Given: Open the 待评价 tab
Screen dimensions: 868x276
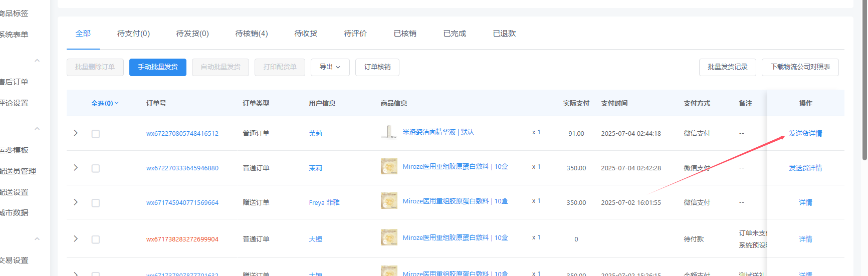Looking at the screenshot, I should (x=355, y=34).
